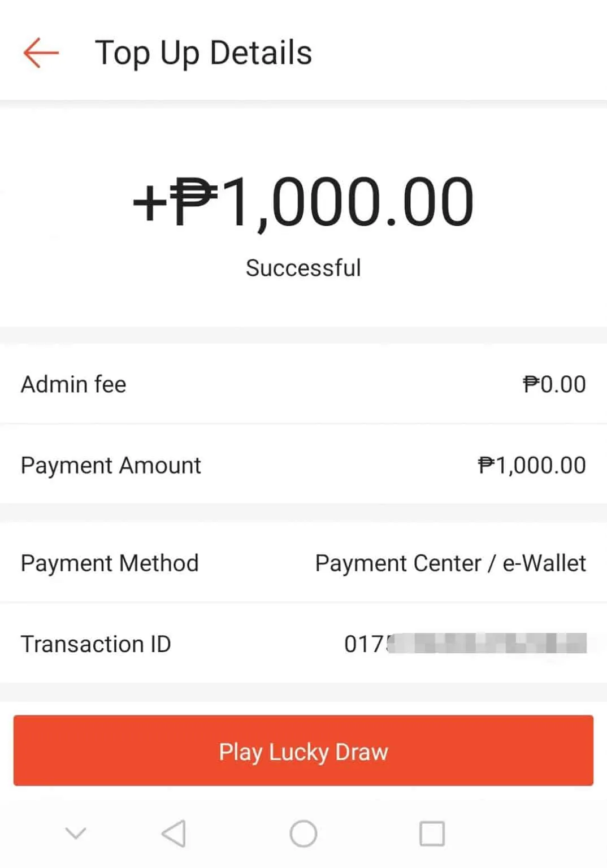
Task: Tap the Successful status text
Action: coord(303,268)
